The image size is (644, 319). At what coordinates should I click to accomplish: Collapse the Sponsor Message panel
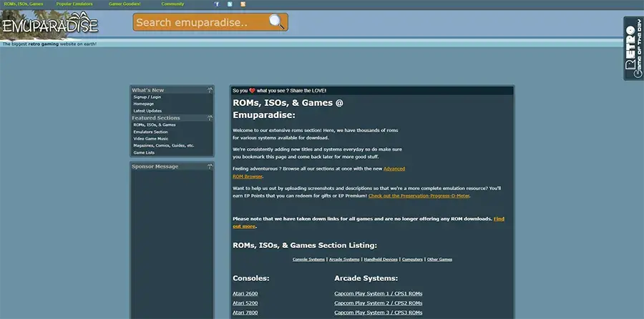coord(210,167)
